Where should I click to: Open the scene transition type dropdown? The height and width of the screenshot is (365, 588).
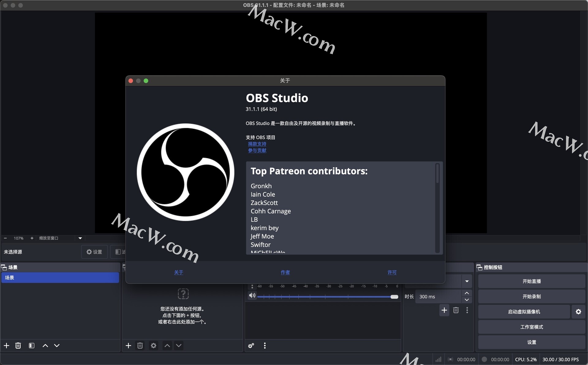pyautogui.click(x=467, y=281)
